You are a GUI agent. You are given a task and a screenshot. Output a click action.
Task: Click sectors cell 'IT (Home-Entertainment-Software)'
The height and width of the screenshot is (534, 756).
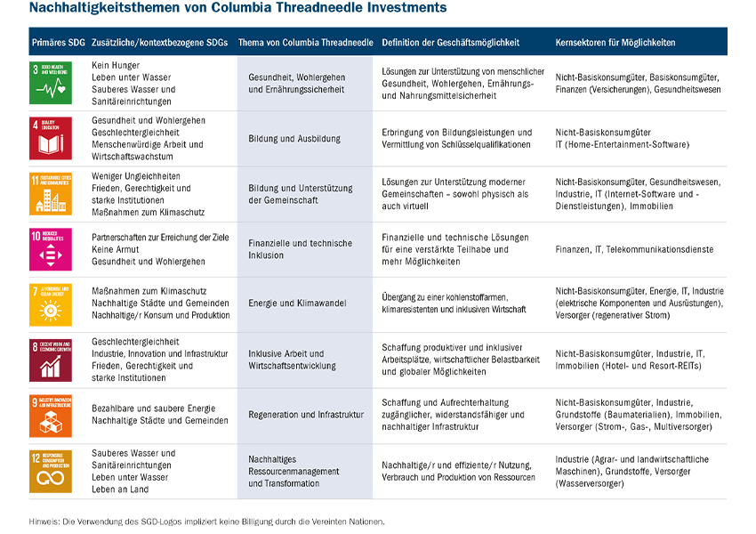623,144
